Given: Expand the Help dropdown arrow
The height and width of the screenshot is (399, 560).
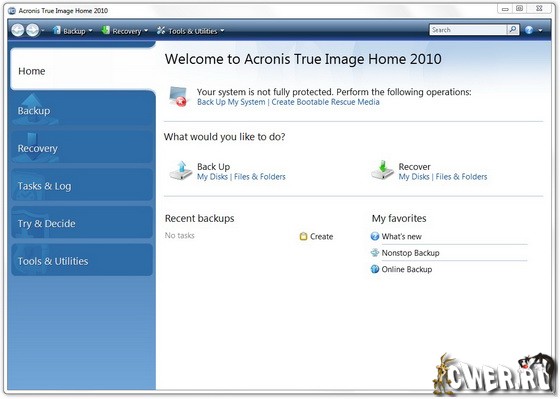Looking at the screenshot, I should click(540, 31).
